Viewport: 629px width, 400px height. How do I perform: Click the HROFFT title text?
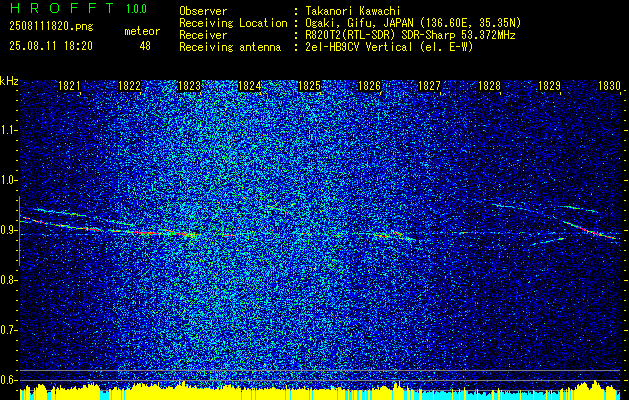(62, 8)
